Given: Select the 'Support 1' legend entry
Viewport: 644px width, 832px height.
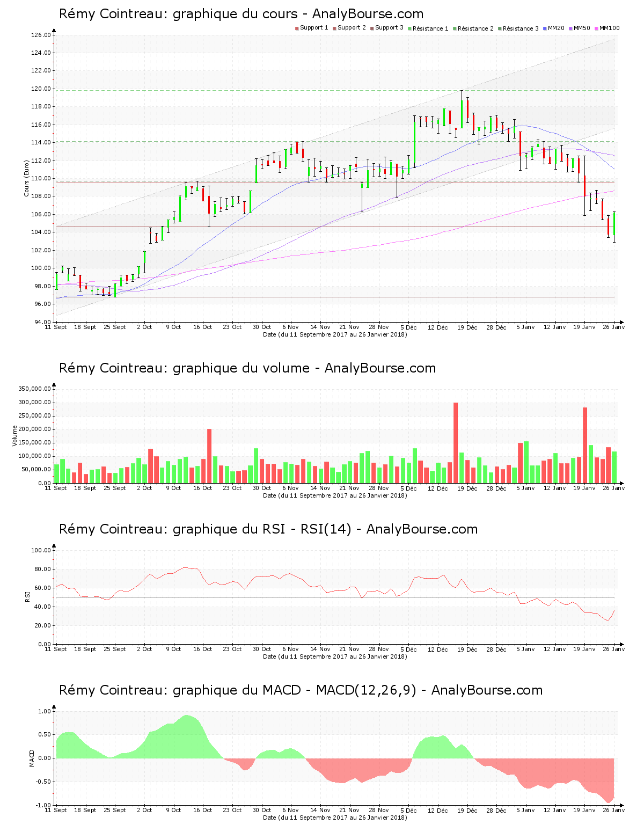Looking at the screenshot, I should coord(312,28).
